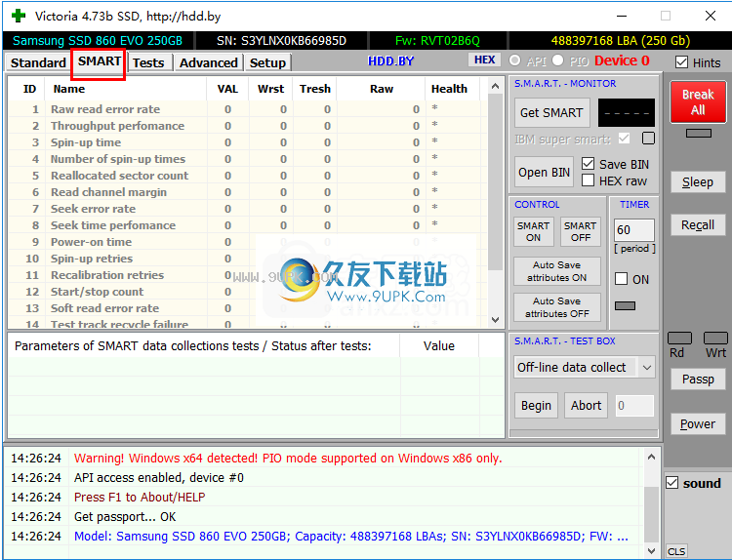Select the Throughput perfomance row
The width and height of the screenshot is (732, 560).
(248, 126)
